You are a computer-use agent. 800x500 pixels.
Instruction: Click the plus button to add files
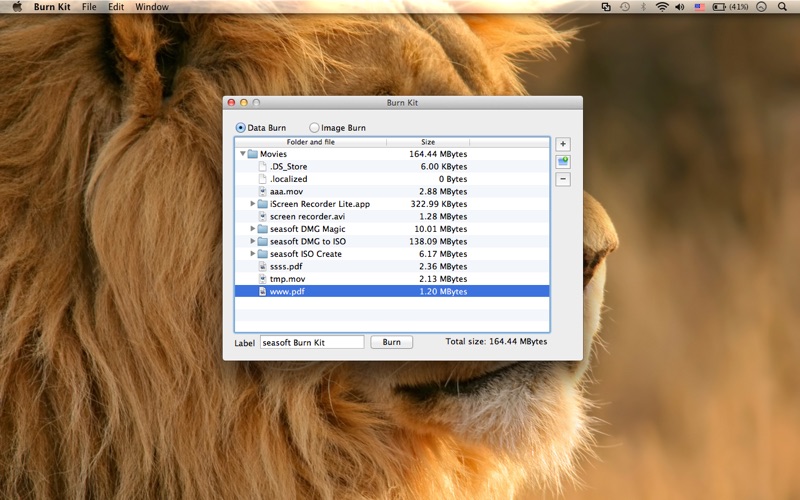coord(563,144)
